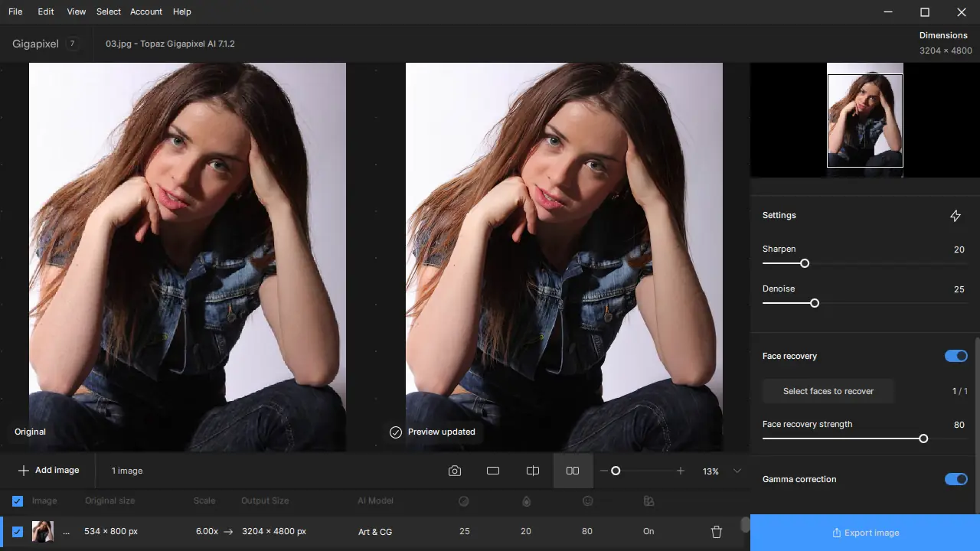Viewport: 980px width, 551px height.
Task: Click the ellipsis next to image thumbnail
Action: point(66,532)
